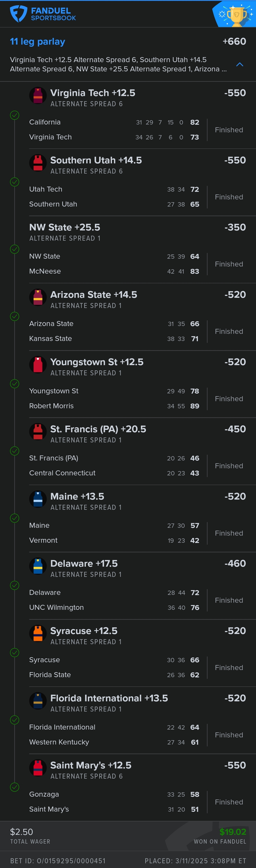Click the -350 odds for NW State
Screen dimensions: 256x868
[x=235, y=227]
